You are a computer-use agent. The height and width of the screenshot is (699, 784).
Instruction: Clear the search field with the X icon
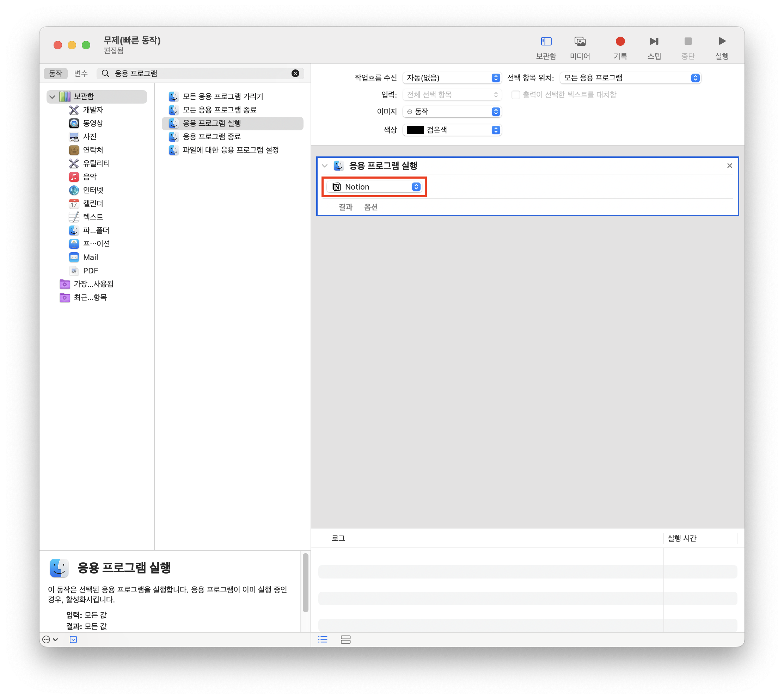click(x=295, y=73)
